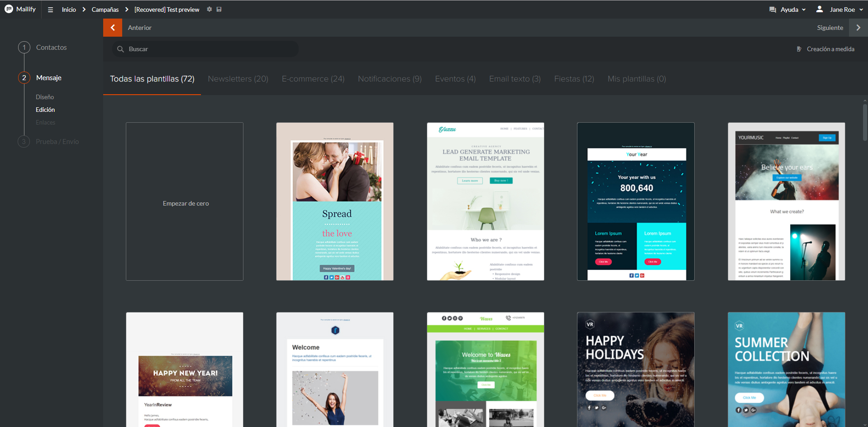Open Creación a medida link
868x427 pixels.
click(830, 49)
